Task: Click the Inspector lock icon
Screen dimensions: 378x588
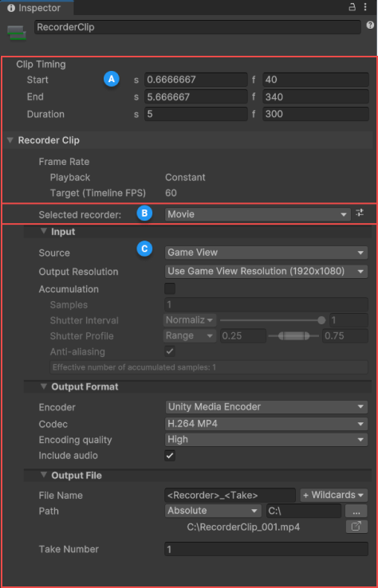Action: 352,7
